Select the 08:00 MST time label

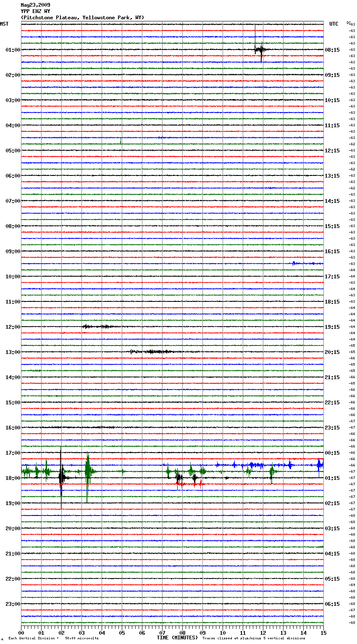(13, 226)
